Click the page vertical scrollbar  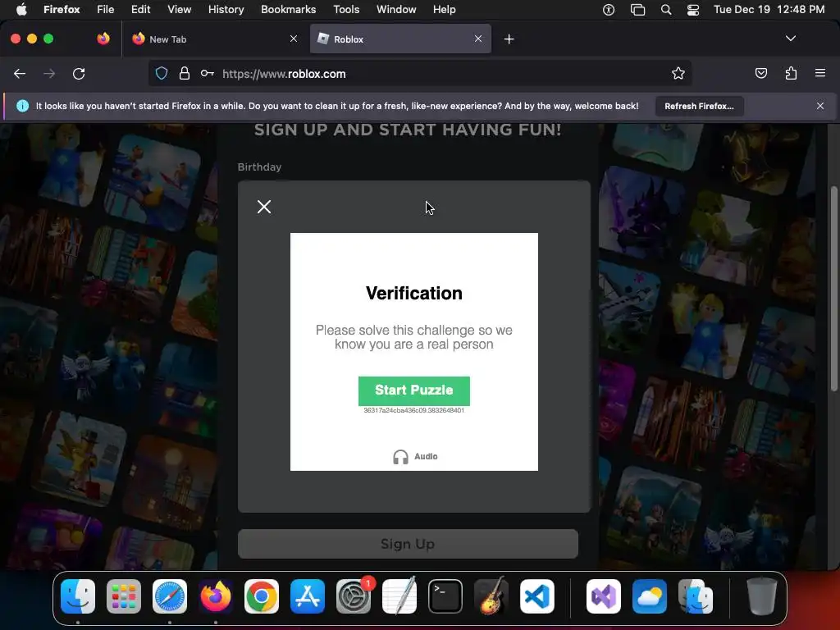pos(833,289)
